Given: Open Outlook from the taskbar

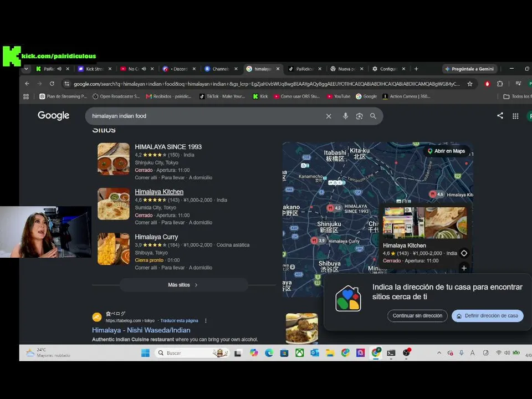Looking at the screenshot, I should click(x=315, y=353).
